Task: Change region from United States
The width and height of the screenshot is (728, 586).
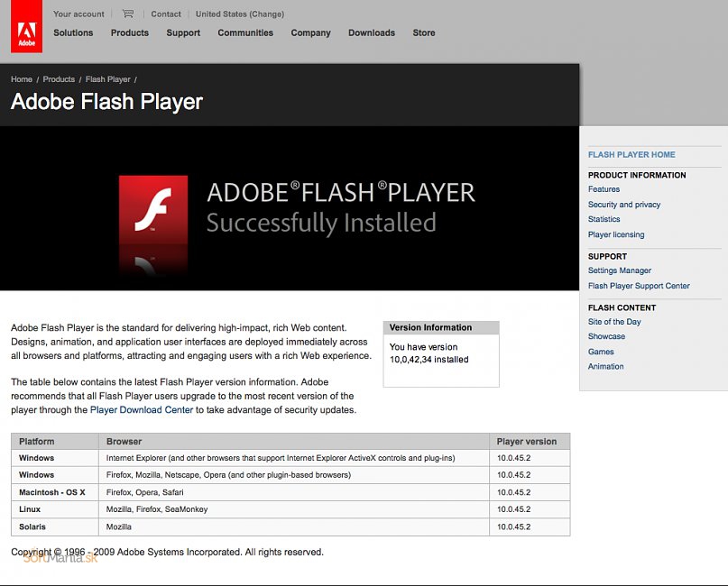Action: coord(240,14)
